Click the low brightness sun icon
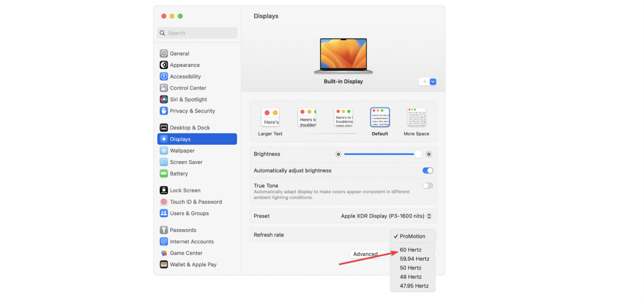 [338, 154]
